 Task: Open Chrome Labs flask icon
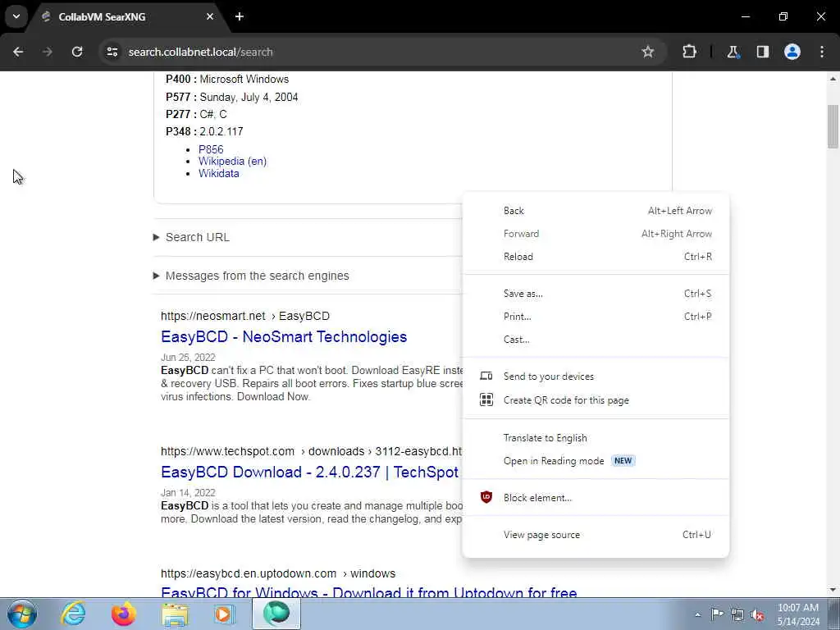[733, 52]
